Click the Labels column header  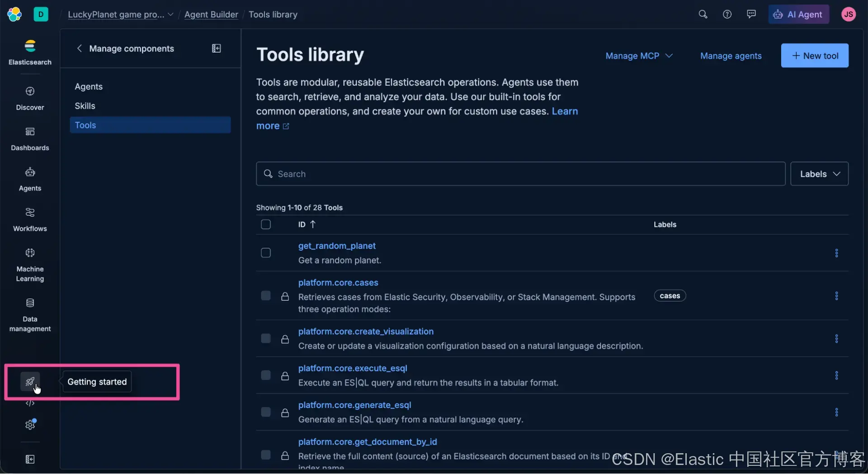coord(665,224)
